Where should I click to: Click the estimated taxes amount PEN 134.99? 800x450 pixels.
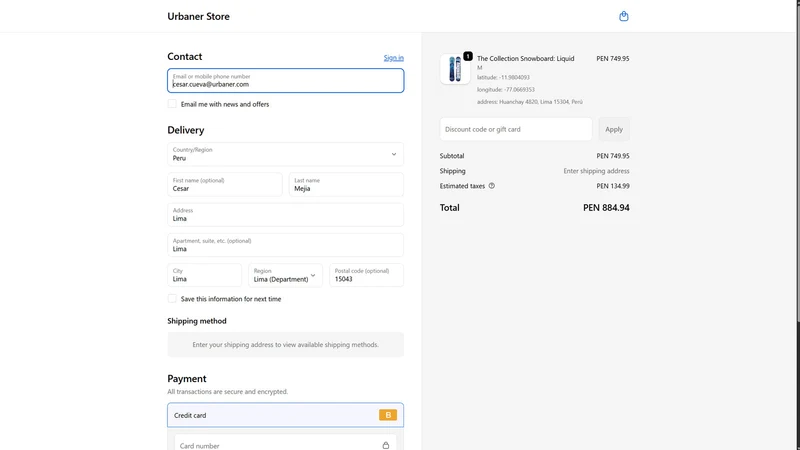point(613,186)
